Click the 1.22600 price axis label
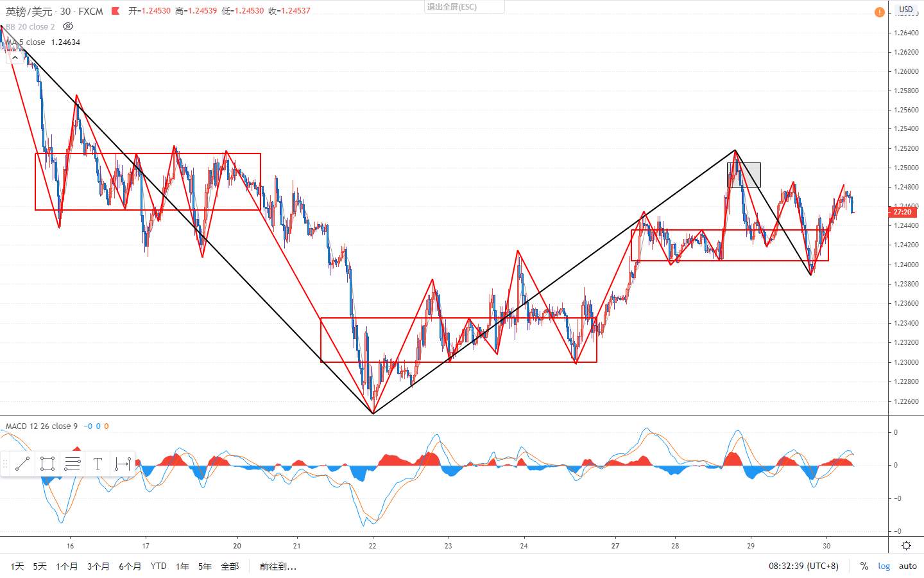The height and width of the screenshot is (578, 924). tap(905, 401)
